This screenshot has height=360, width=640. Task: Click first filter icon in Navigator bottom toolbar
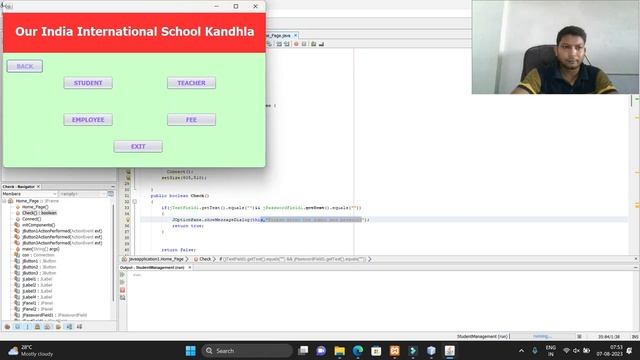pyautogui.click(x=7, y=327)
